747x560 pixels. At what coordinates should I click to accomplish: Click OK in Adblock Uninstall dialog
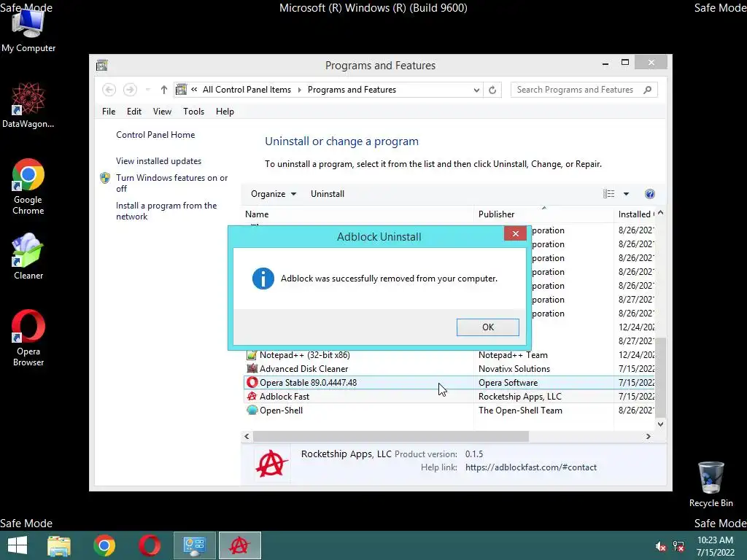point(487,327)
